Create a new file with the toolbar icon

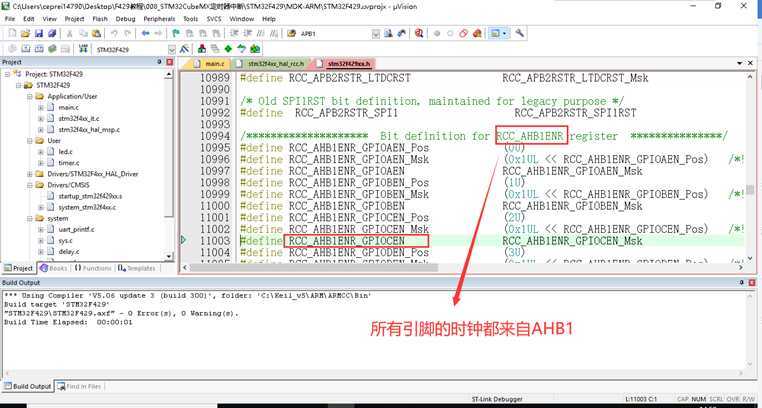click(12, 34)
